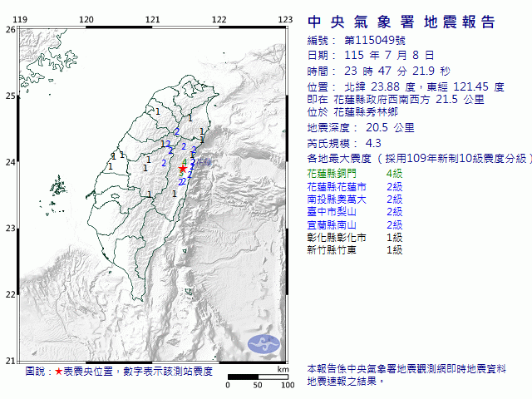Click the depth value 20.5 公里
532x399 pixels.
[x=390, y=127]
